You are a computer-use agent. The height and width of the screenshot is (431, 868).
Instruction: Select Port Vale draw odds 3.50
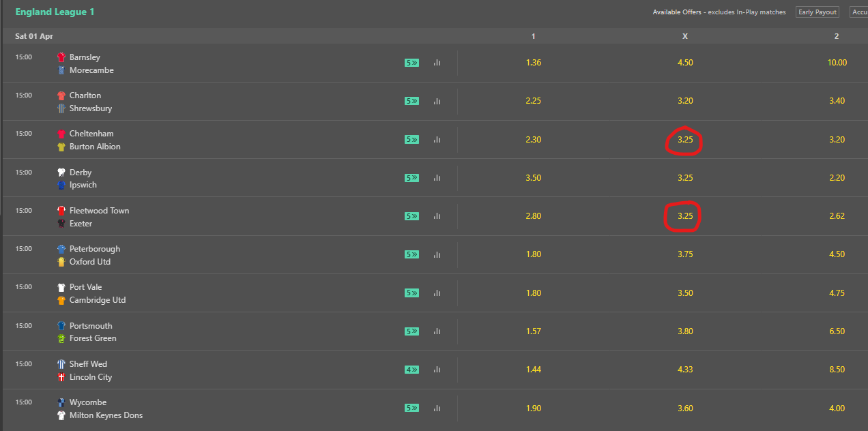pos(685,293)
